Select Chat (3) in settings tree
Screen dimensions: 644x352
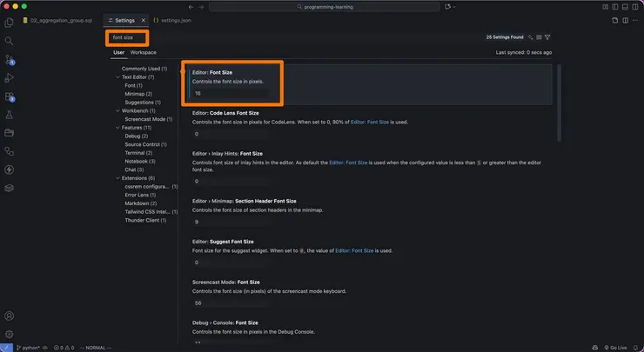click(134, 169)
